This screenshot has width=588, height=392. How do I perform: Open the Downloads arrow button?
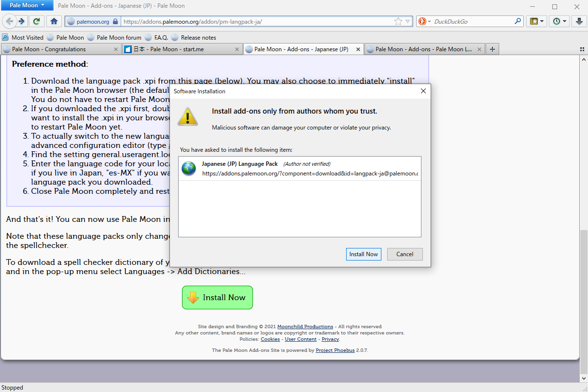click(579, 21)
